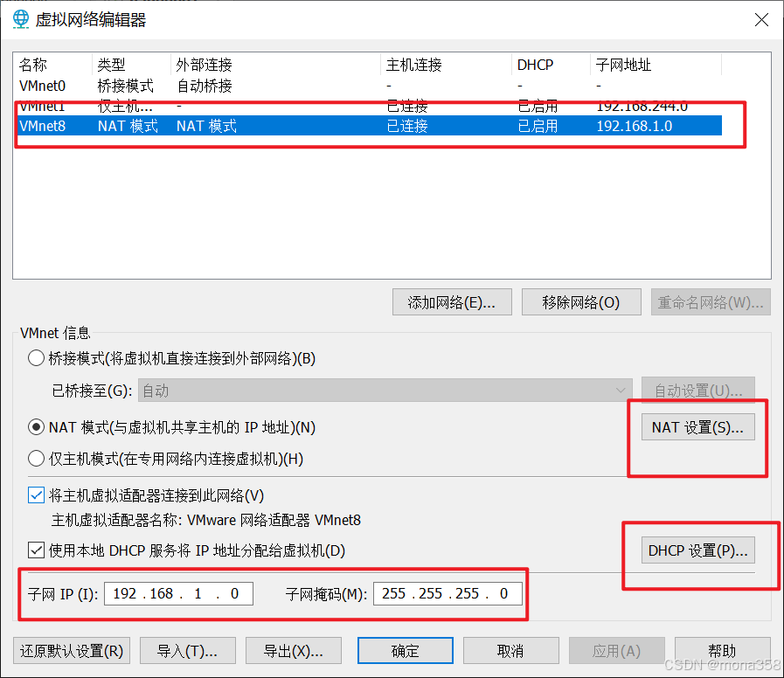Select NAT 模式 radio option
The image size is (784, 678).
pyautogui.click(x=35, y=426)
